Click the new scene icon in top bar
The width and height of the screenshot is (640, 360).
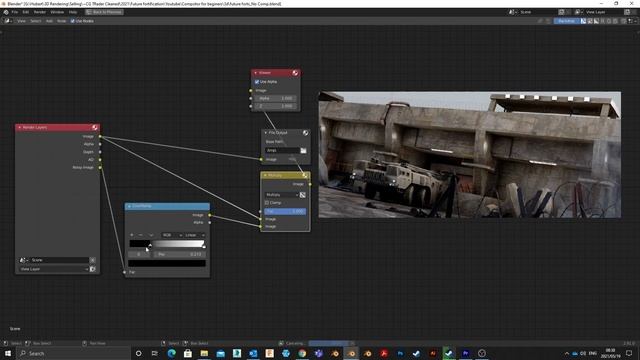pos(562,12)
